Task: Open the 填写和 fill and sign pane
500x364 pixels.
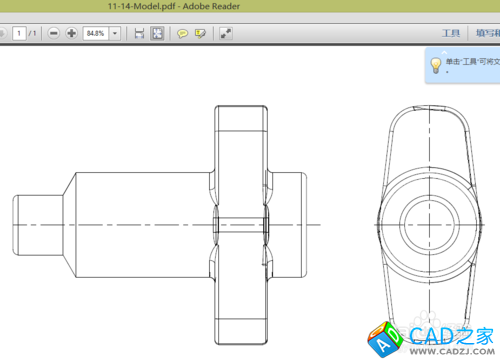Action: [488, 33]
